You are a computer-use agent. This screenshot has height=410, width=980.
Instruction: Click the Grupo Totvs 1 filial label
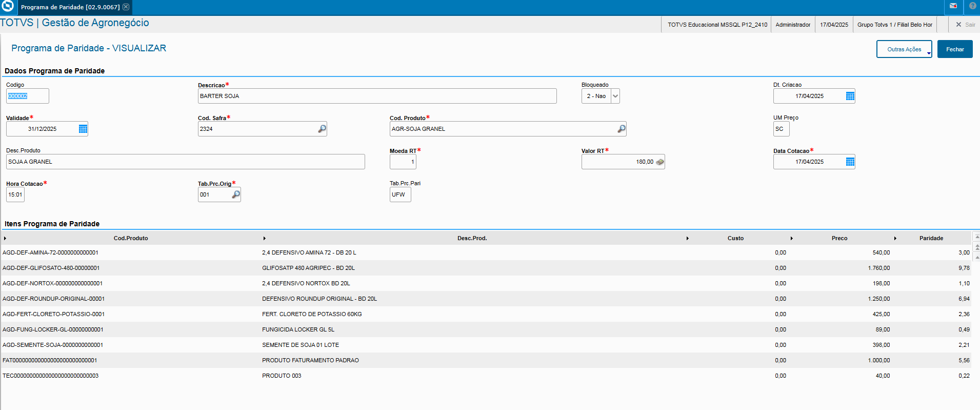point(894,25)
